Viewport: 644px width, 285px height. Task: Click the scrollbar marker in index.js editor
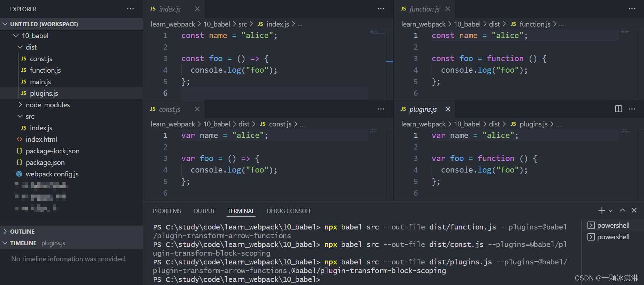(389, 61)
